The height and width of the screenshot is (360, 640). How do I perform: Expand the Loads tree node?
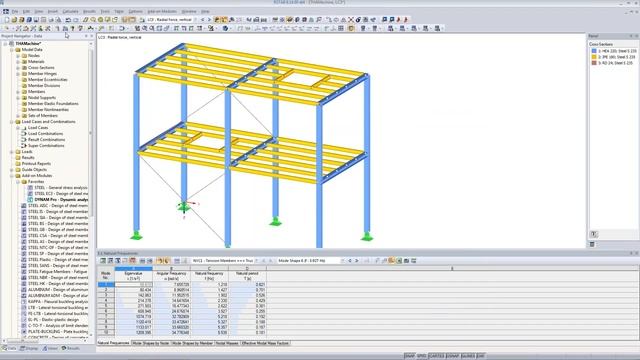[12, 151]
